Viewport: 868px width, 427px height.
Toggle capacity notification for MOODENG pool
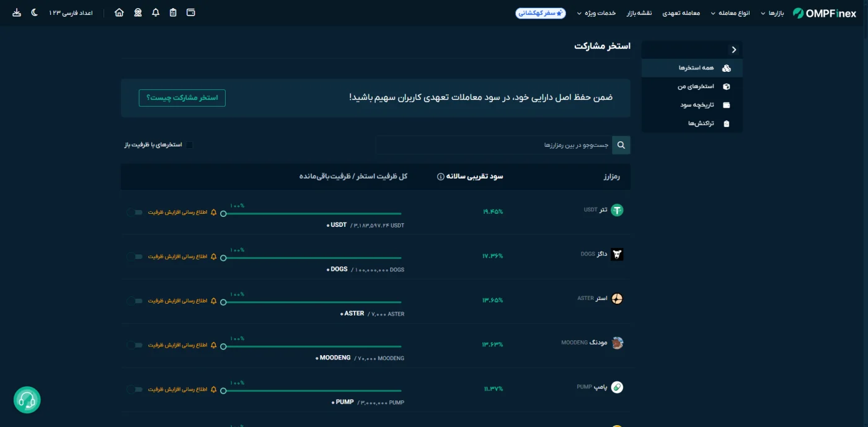tap(135, 345)
